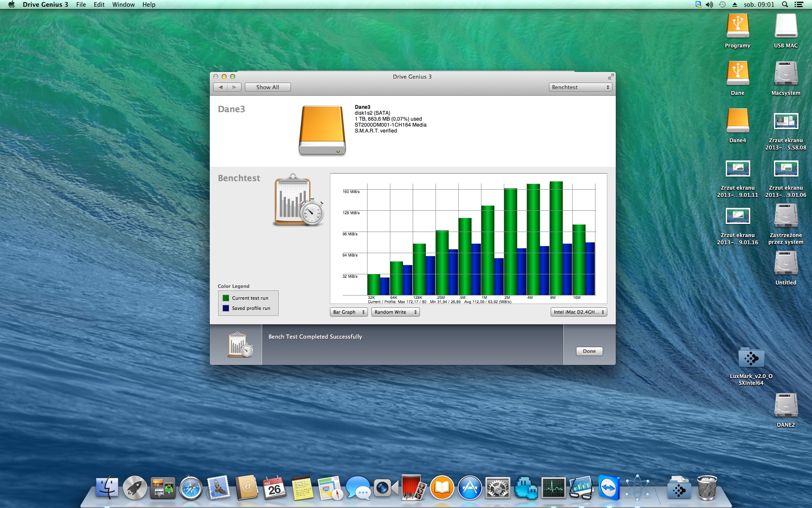Open FaceTime from the Dock

click(386, 488)
